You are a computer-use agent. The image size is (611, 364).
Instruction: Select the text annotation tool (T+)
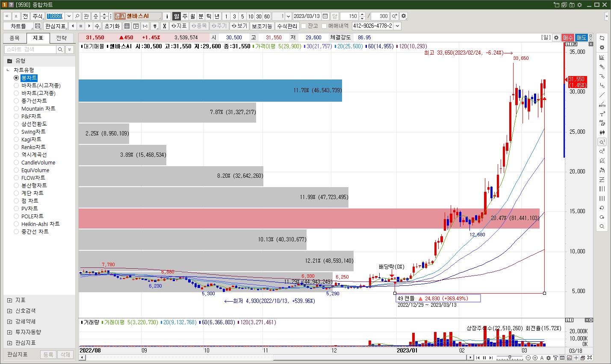pos(602,114)
